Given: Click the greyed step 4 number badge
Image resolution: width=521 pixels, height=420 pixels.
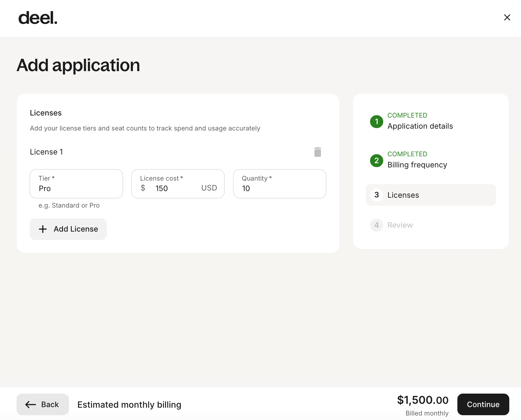Looking at the screenshot, I should coord(376,225).
